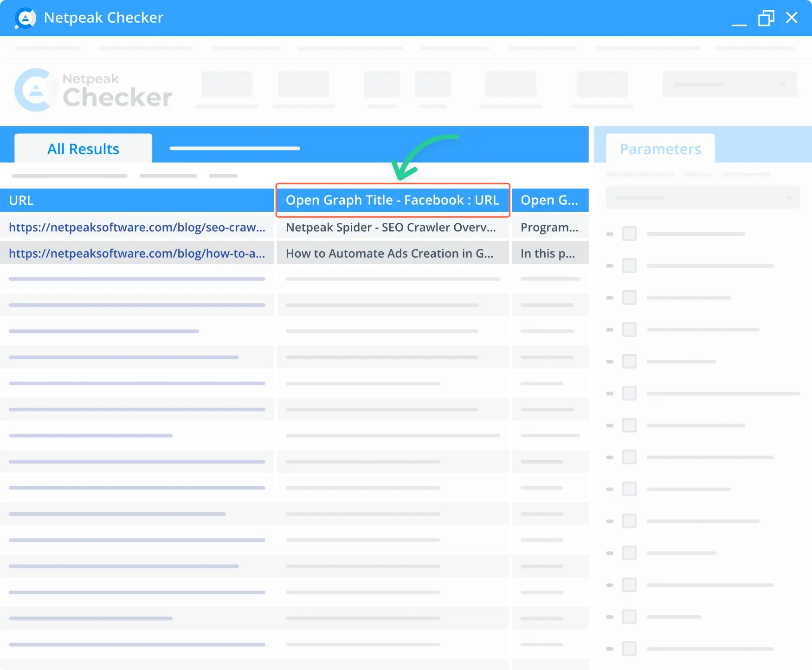Switch to the Parameters tab
Screen dimensions: 812x670
click(x=660, y=149)
